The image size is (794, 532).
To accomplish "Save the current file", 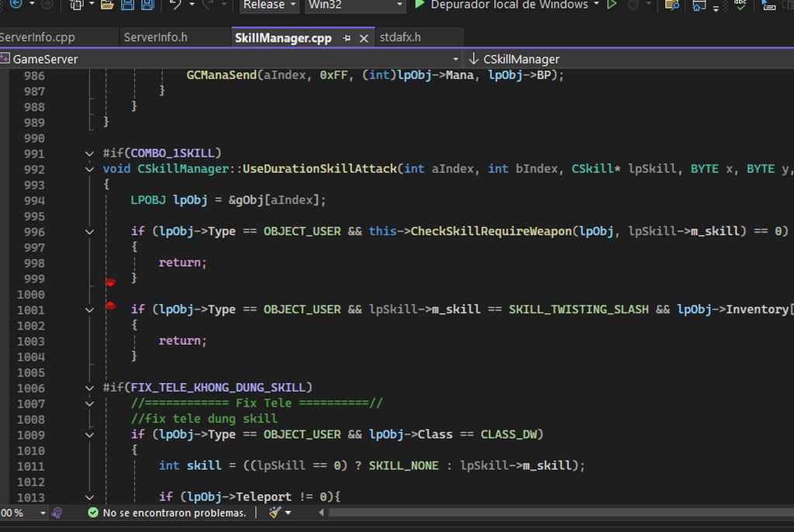I will 128,5.
